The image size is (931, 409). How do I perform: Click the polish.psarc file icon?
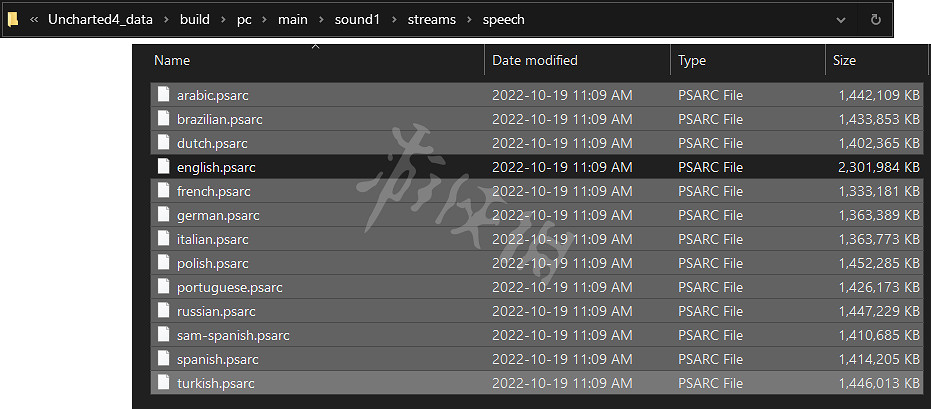click(164, 263)
